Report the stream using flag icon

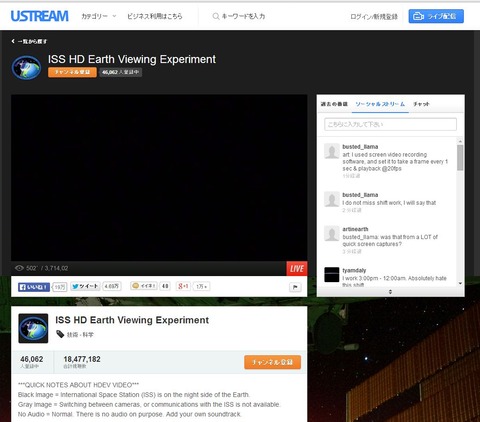click(x=295, y=287)
